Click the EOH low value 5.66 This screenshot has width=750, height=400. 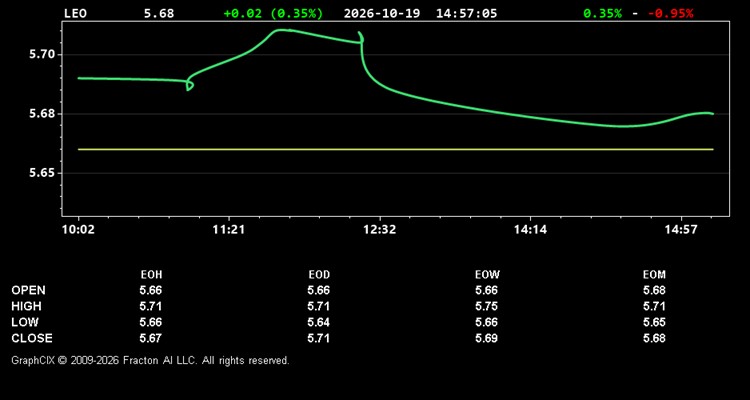(151, 322)
